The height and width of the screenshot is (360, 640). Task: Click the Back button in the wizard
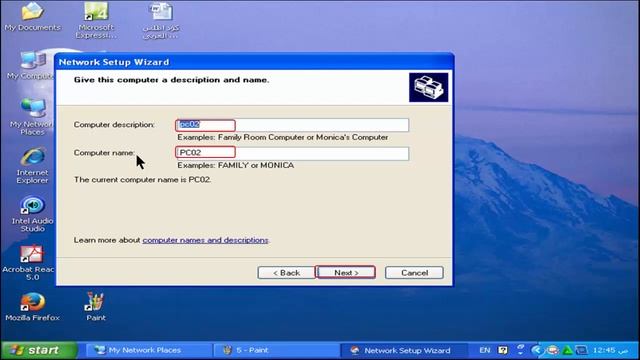pyautogui.click(x=287, y=273)
